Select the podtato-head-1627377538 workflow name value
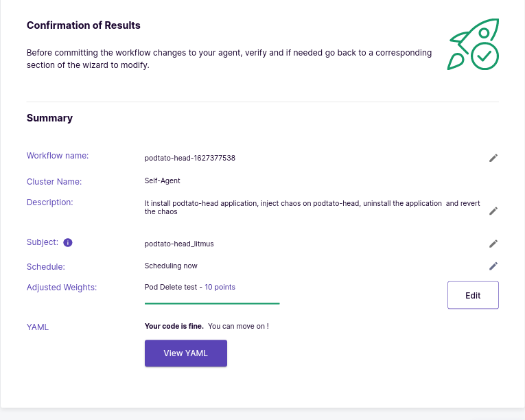The image size is (525, 420). tap(190, 158)
